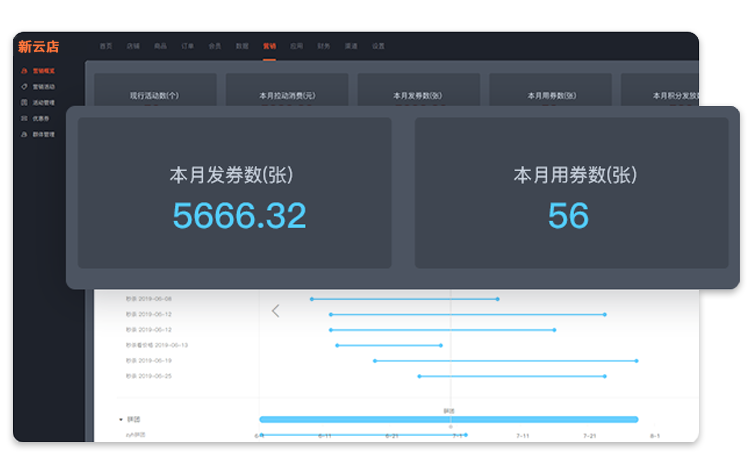This screenshot has height=464, width=750.
Task: Select 会员 in the top navigation
Action: click(215, 46)
